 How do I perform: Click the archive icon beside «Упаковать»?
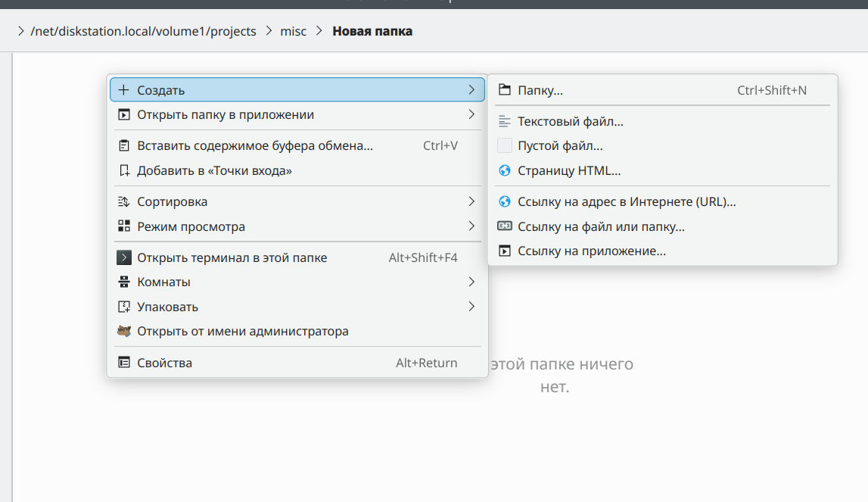point(124,307)
